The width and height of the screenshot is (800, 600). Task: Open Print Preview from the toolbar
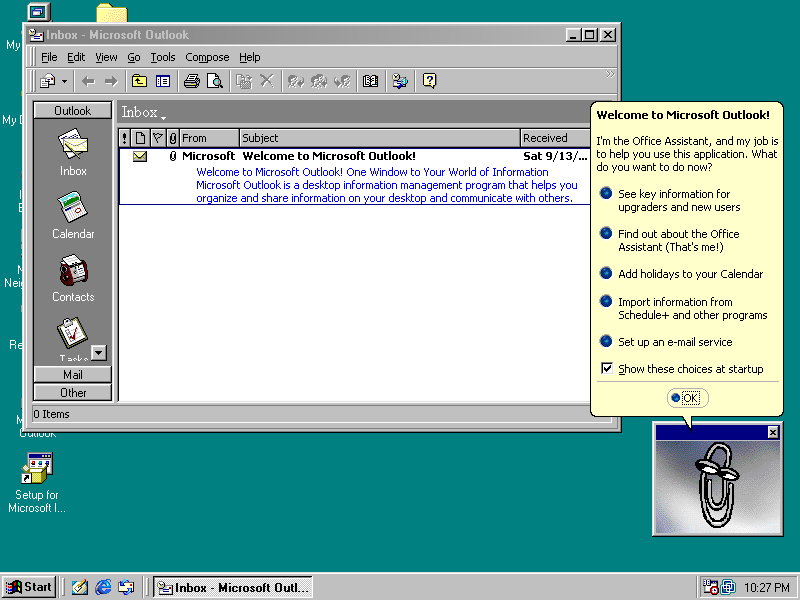[215, 81]
